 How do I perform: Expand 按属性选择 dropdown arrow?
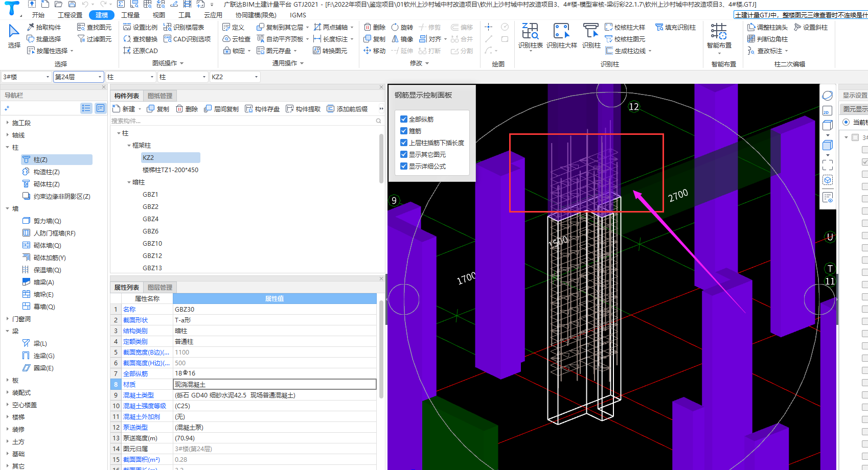[72, 51]
